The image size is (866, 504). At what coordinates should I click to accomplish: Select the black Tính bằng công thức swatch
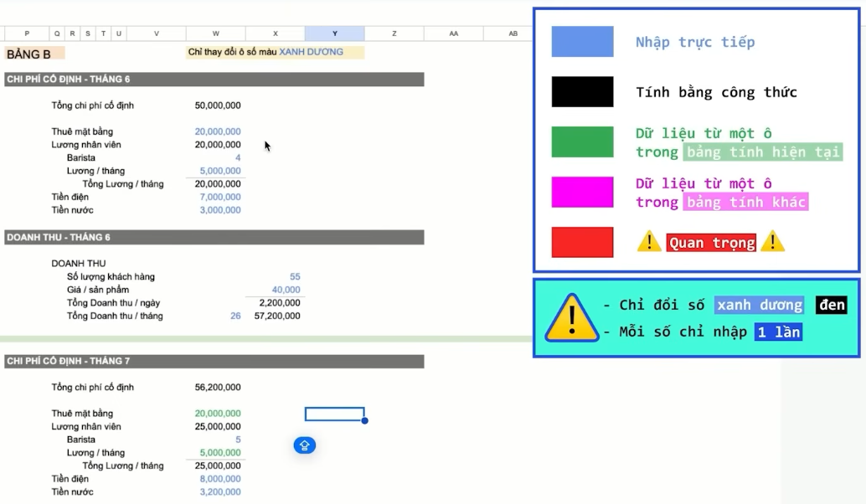[582, 91]
